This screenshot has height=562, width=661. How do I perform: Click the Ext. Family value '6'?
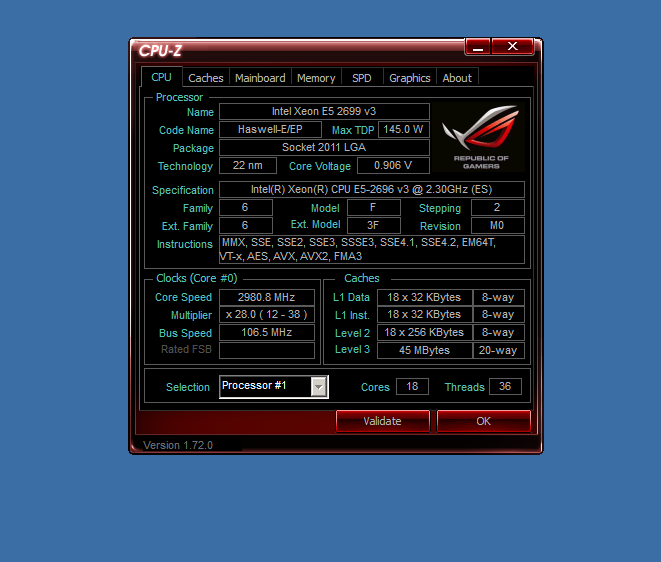pyautogui.click(x=246, y=225)
